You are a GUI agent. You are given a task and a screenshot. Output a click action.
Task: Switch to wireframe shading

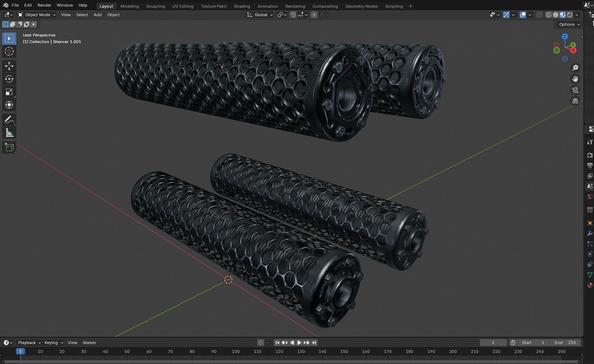[x=549, y=15]
